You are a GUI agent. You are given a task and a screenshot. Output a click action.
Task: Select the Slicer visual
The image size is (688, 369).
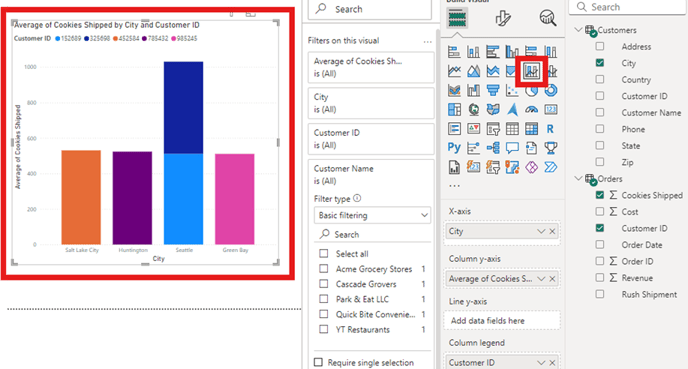[x=493, y=129]
